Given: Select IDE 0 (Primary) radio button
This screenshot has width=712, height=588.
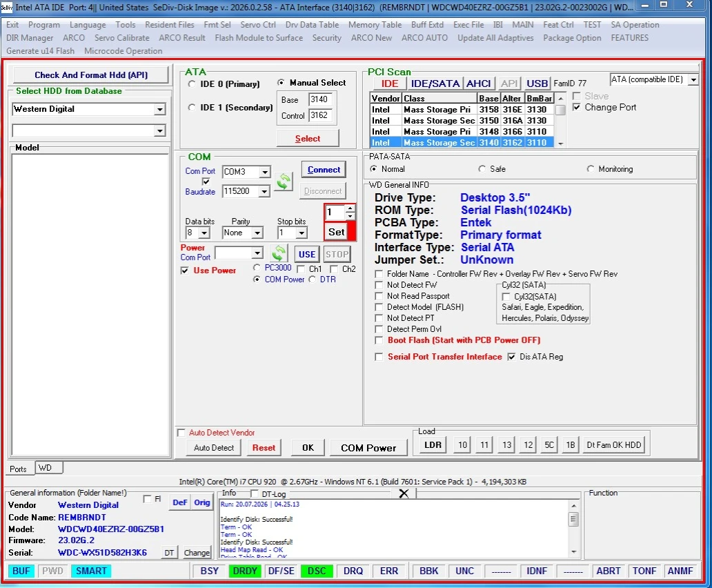Looking at the screenshot, I should click(x=192, y=84).
